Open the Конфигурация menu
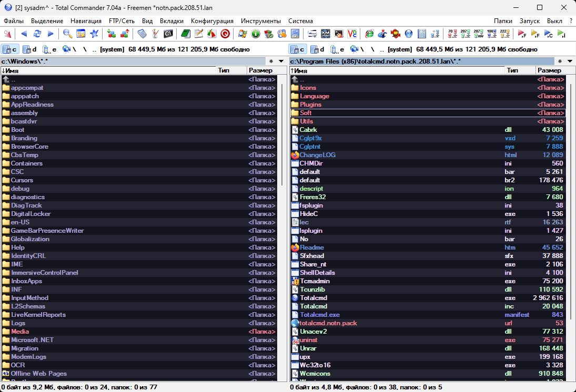 tap(212, 21)
